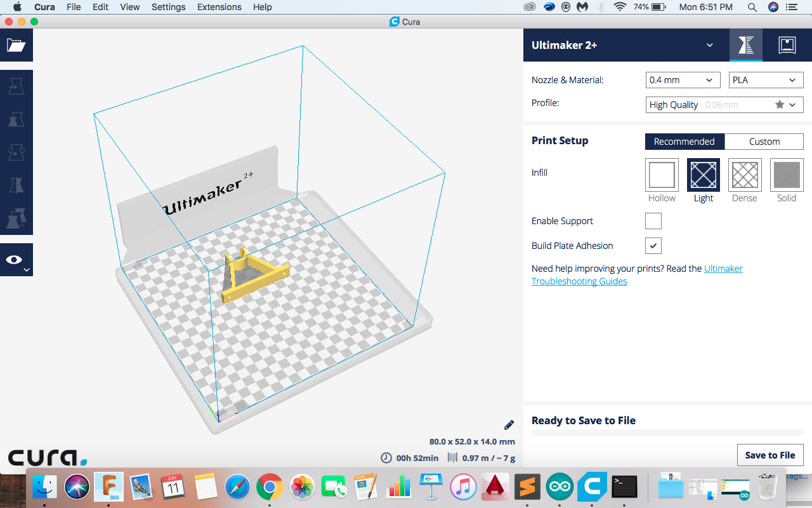Screen dimensions: 812x508
Task: Select the Solid infill option
Action: click(x=787, y=175)
